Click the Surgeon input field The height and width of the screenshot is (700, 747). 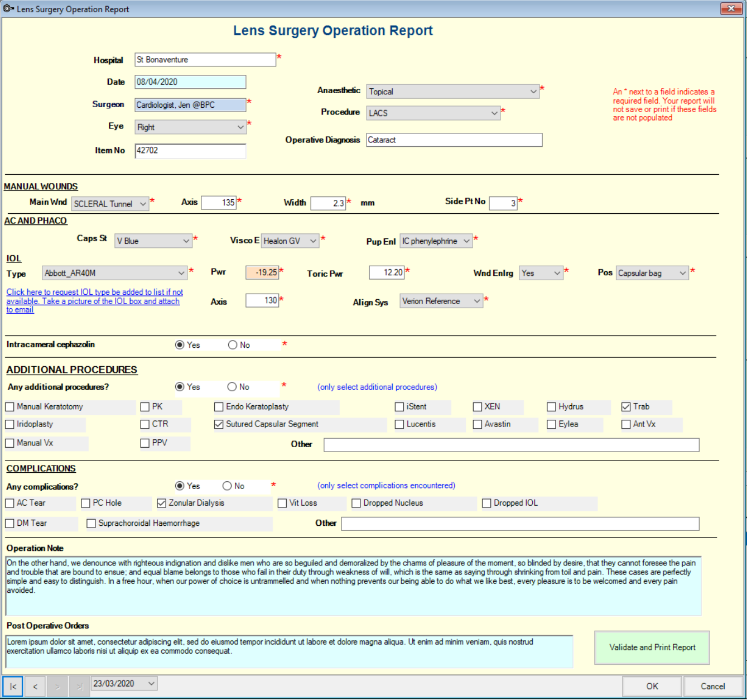pos(190,105)
